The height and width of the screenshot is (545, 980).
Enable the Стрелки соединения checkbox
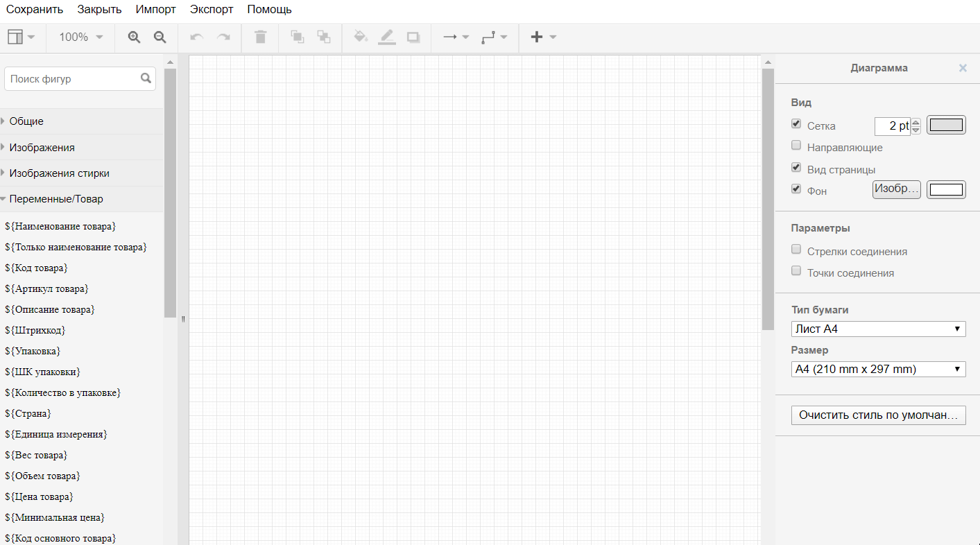click(796, 250)
